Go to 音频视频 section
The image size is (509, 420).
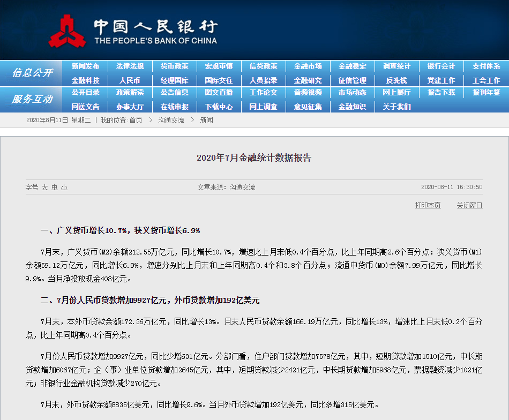tap(308, 93)
